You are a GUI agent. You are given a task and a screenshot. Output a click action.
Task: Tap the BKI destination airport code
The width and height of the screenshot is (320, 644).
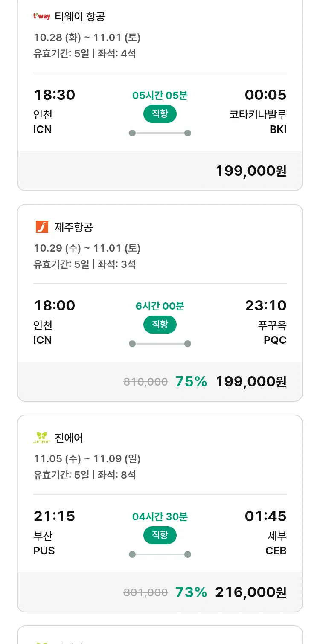pyautogui.click(x=278, y=130)
